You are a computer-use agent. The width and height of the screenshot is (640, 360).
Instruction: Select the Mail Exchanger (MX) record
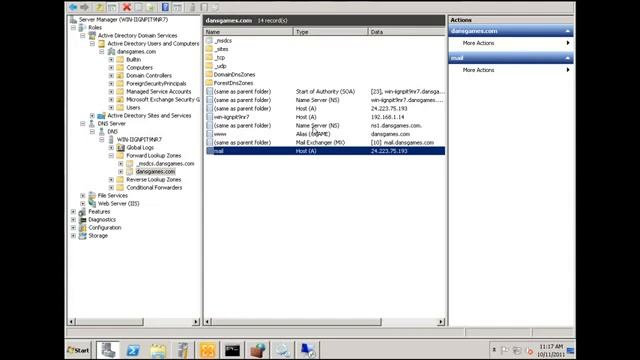point(324,142)
